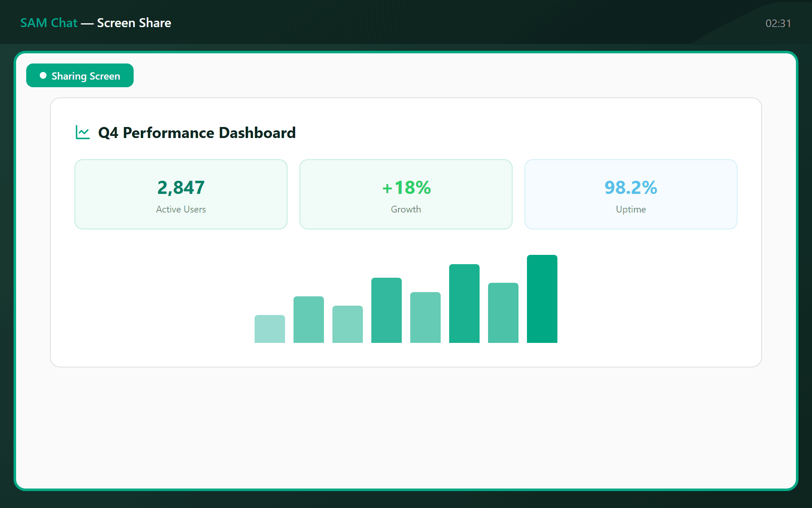Click the +18% growth value

point(406,188)
